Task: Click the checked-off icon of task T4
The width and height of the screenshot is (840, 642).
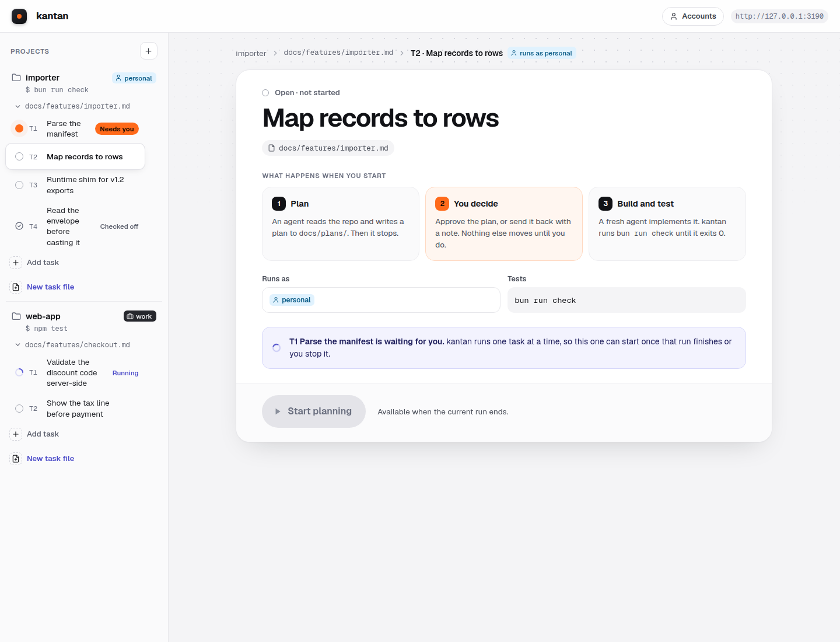Action: (19, 226)
